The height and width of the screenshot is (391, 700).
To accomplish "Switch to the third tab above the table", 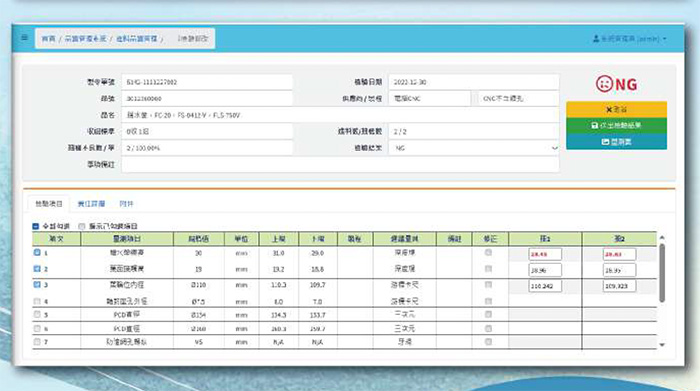I will click(126, 204).
